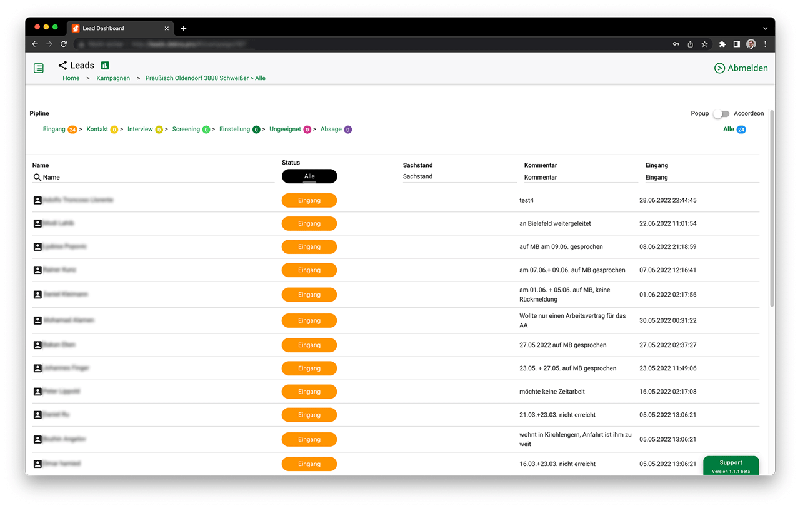
Task: Click Eingang status button in 'test1' row
Action: 309,200
